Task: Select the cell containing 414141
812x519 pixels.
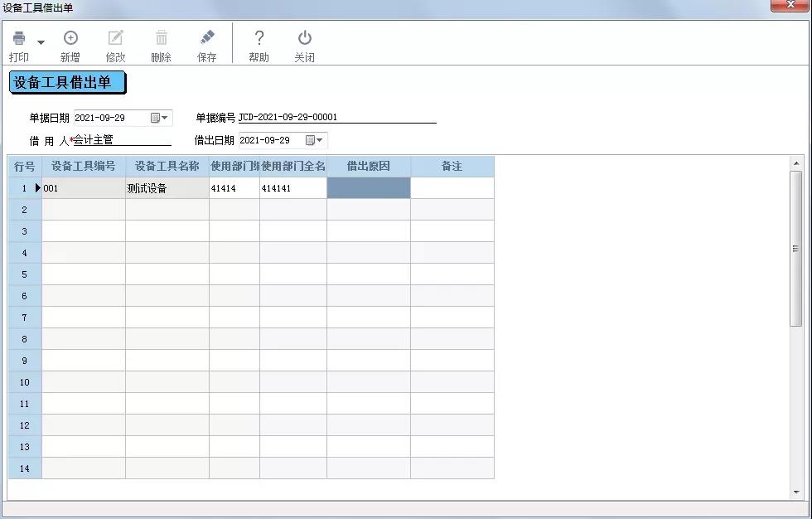Action: point(293,188)
